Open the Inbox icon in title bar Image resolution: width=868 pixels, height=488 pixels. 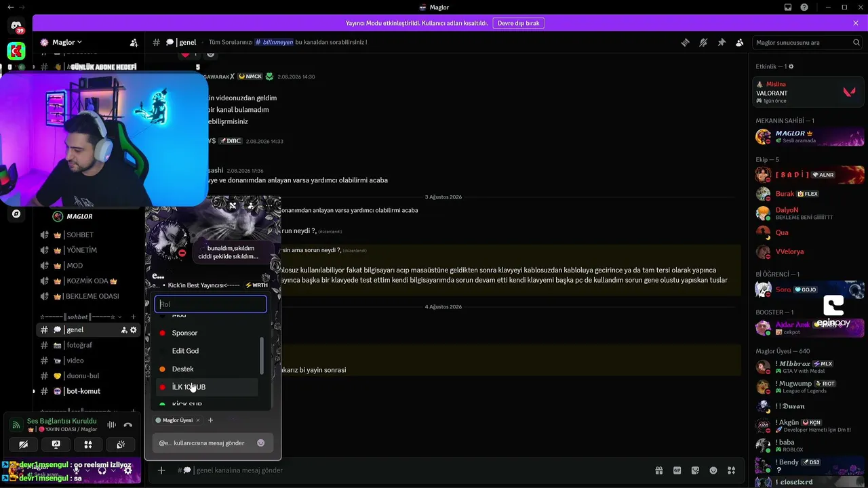click(x=788, y=7)
